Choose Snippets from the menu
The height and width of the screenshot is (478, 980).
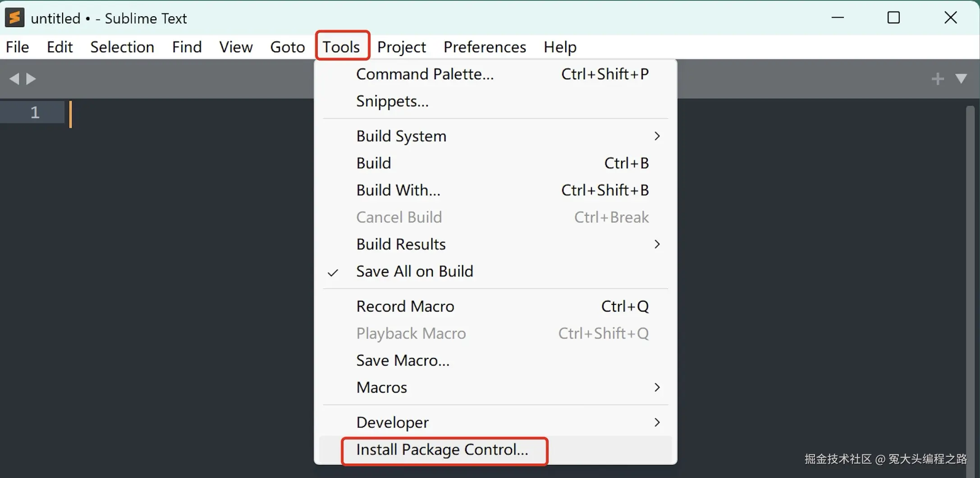392,101
